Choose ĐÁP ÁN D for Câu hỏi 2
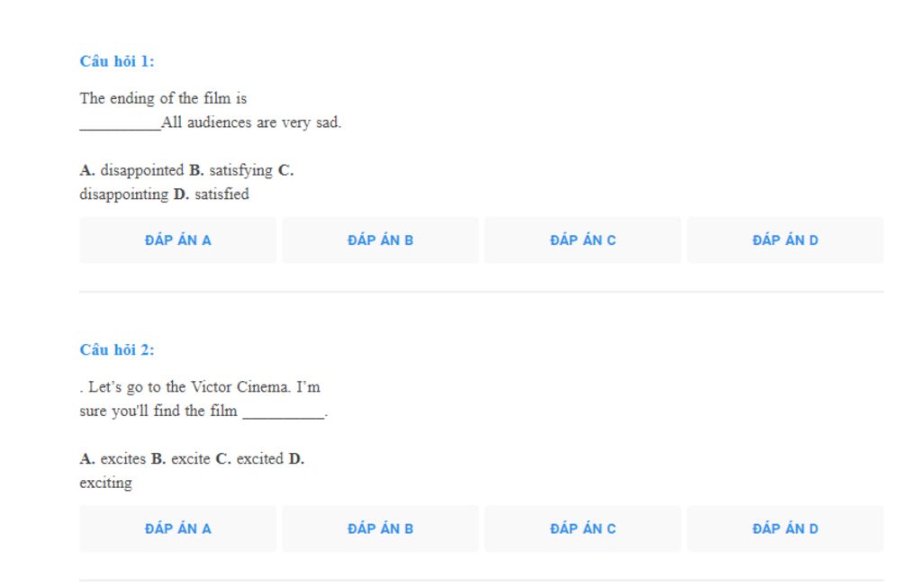Screen dimensions: 922x588 (785, 529)
